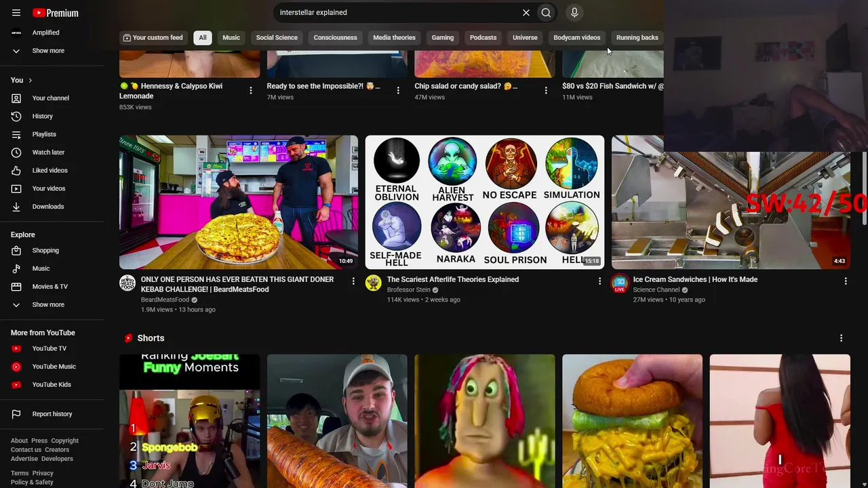Expand 'Show more' under subscriptions
This screenshot has height=488, width=868.
click(x=48, y=51)
